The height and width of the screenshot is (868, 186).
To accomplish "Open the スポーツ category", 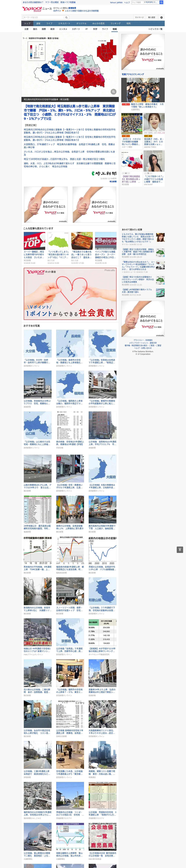I will pos(76,29).
